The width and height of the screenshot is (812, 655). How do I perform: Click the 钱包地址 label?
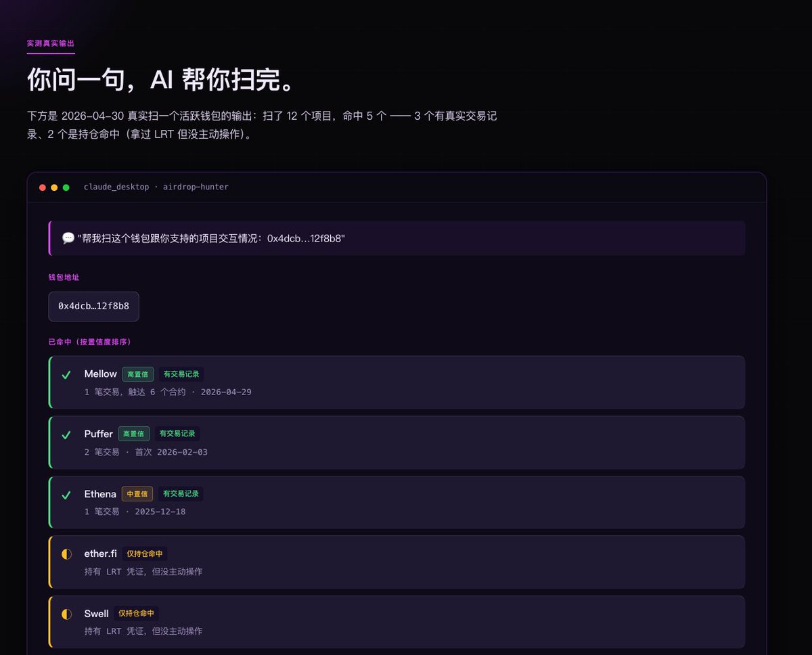(64, 277)
